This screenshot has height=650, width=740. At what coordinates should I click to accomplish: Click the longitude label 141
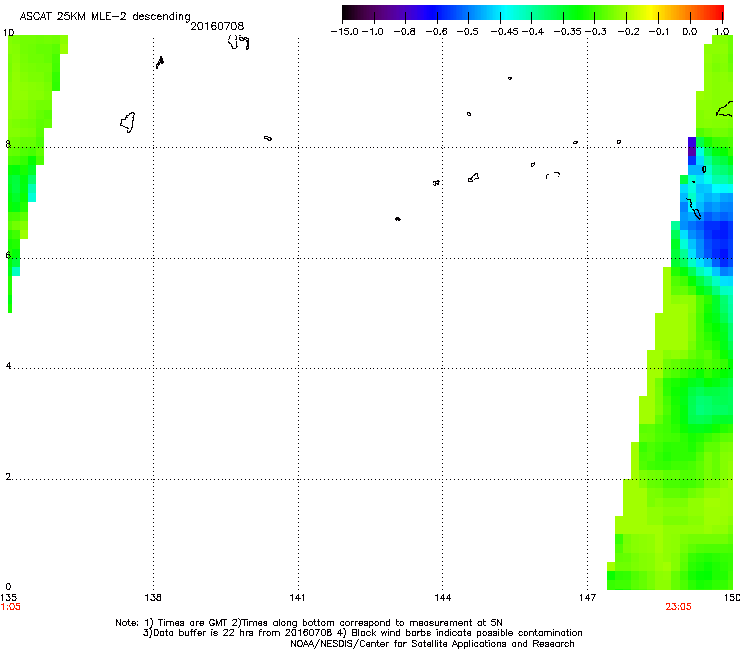pos(297,598)
